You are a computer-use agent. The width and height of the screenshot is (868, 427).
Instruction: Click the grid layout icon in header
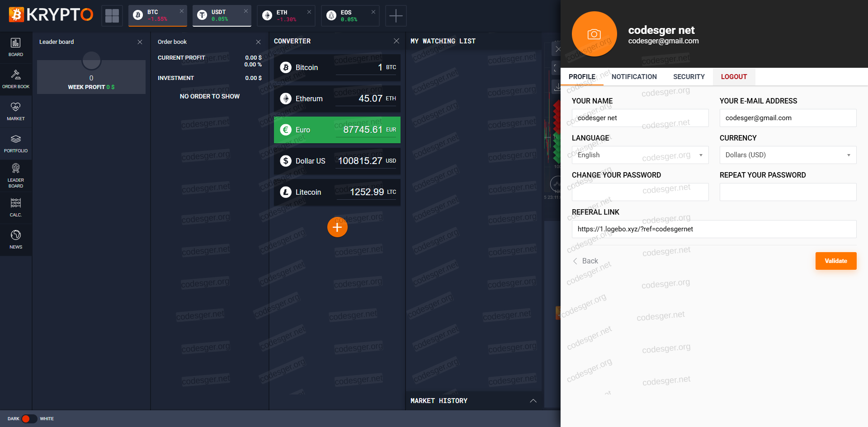[x=112, y=16]
